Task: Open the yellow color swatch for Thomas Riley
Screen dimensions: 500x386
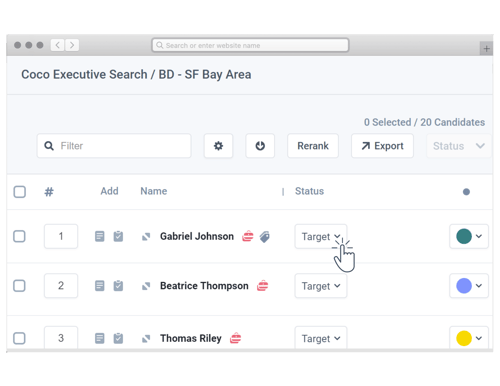Action: (x=469, y=338)
